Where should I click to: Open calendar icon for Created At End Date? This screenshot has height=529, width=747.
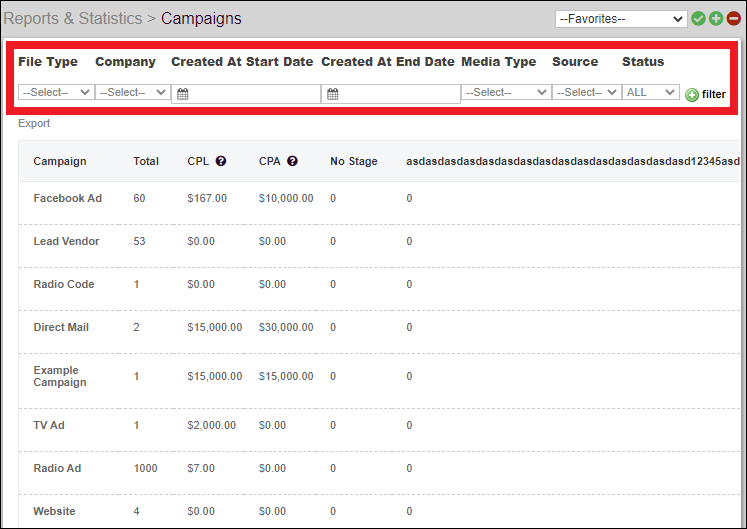pyautogui.click(x=332, y=94)
